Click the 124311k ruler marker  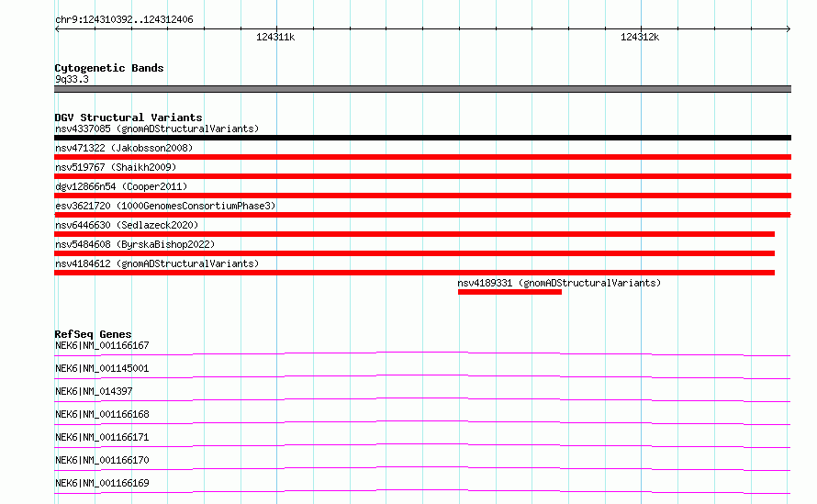pos(275,37)
